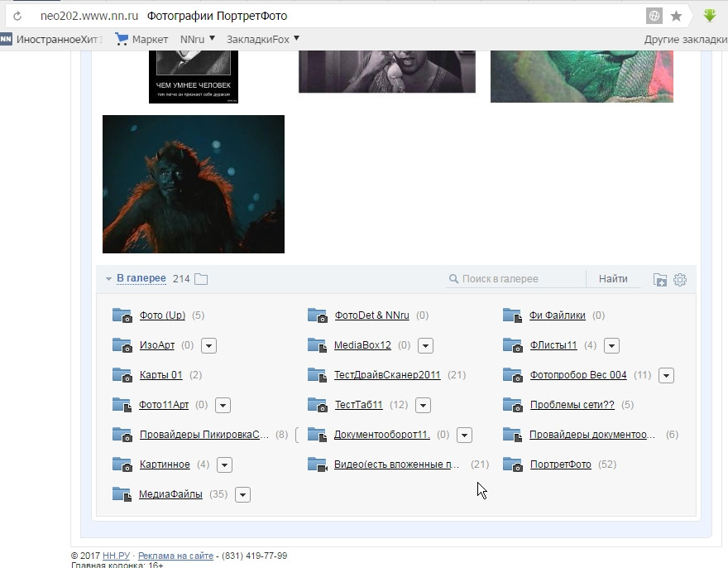Open the Провайдеры документоо... album link
This screenshot has height=568, width=728.
pyautogui.click(x=592, y=435)
